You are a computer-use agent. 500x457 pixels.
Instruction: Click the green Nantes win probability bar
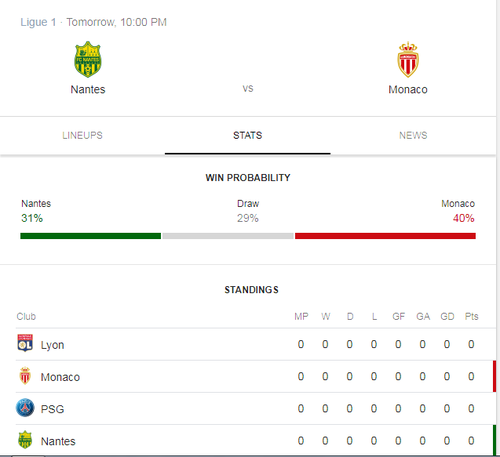coord(90,236)
